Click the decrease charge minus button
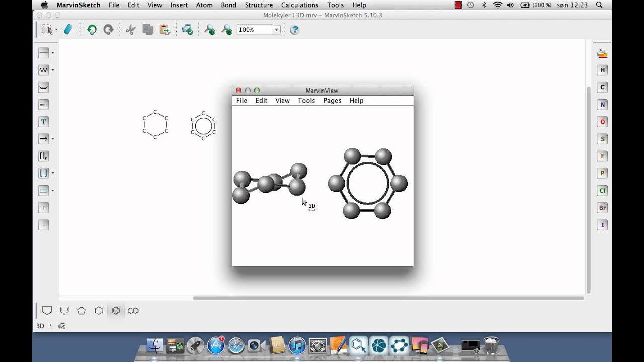This screenshot has width=644, height=362. (x=44, y=225)
